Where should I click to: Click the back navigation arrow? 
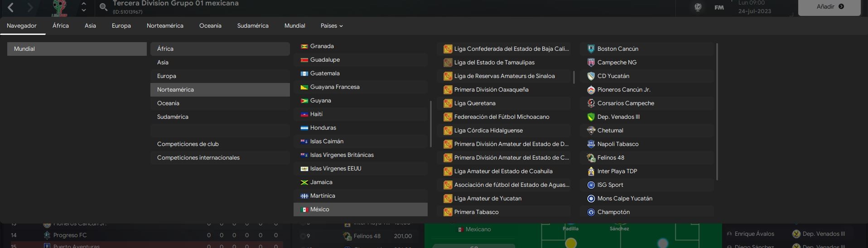pos(11,7)
